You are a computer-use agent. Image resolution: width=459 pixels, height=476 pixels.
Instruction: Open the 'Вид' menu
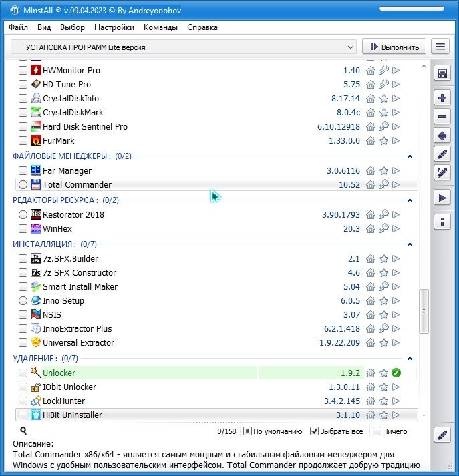pos(44,27)
